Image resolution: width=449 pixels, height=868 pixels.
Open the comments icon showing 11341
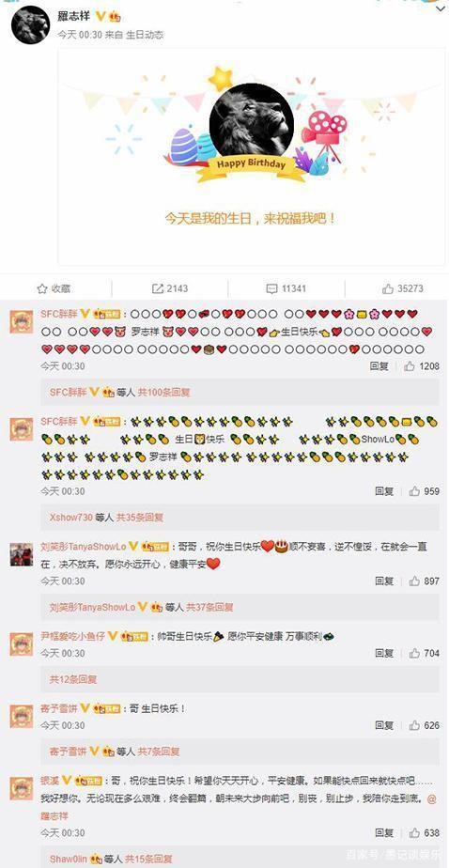tap(271, 288)
